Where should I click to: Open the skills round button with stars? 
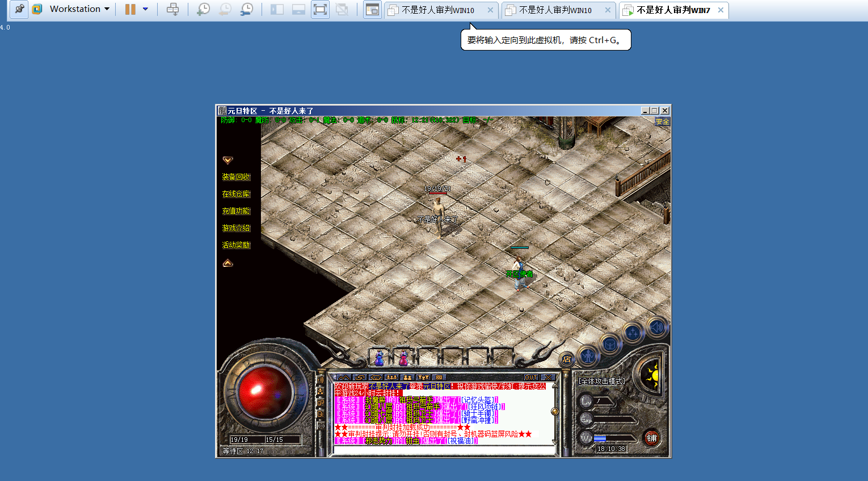point(633,333)
